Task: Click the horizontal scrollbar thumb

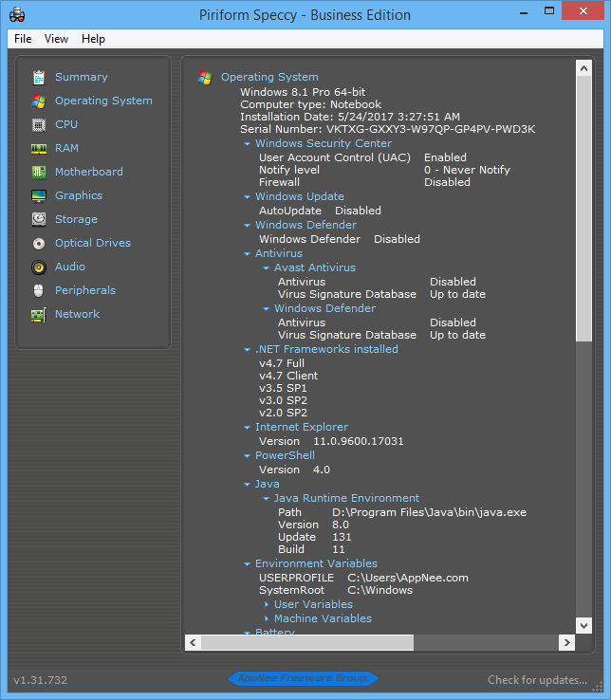Action: 307,643
